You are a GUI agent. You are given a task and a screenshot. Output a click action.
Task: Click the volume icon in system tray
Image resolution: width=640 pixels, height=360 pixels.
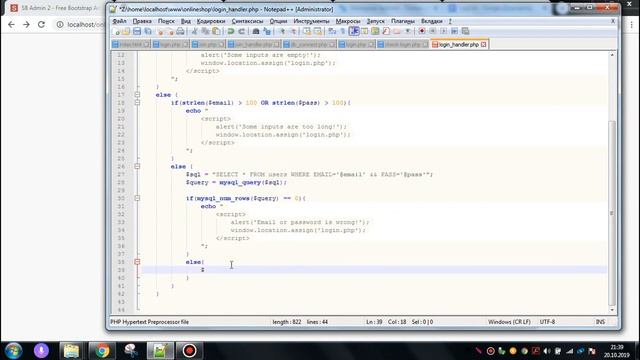(547, 351)
